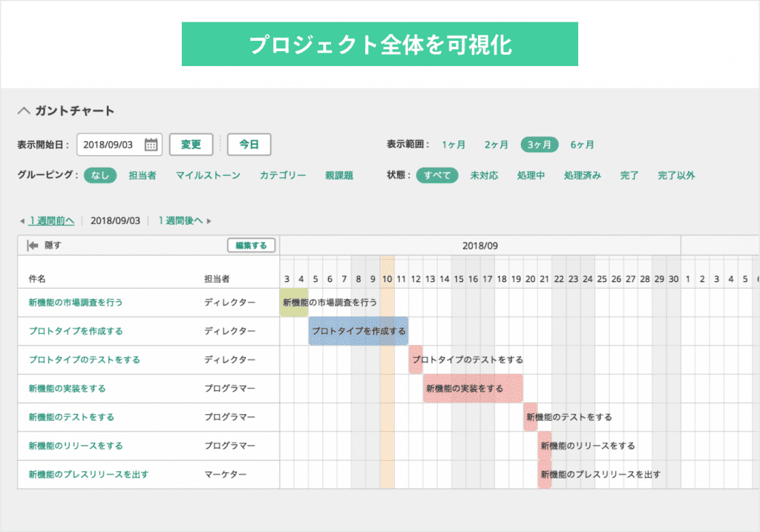Group by 親課題

coord(338,175)
